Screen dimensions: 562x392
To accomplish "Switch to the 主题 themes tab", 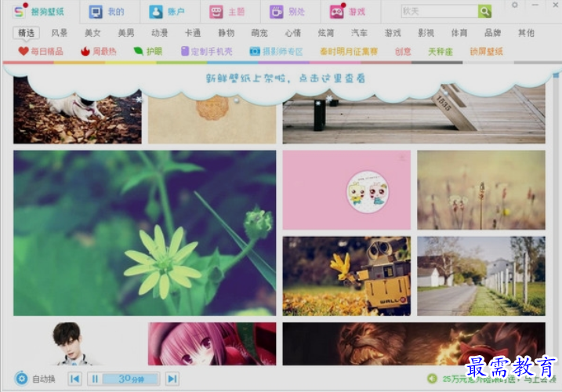I will 227,12.
